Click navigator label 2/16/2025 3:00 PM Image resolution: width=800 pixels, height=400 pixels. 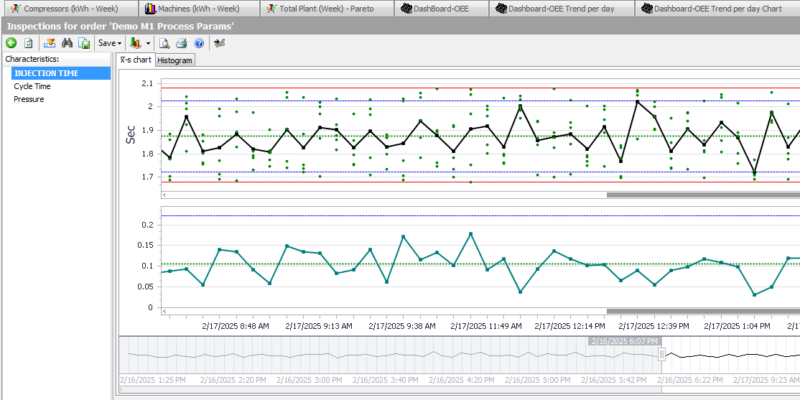coord(310,380)
